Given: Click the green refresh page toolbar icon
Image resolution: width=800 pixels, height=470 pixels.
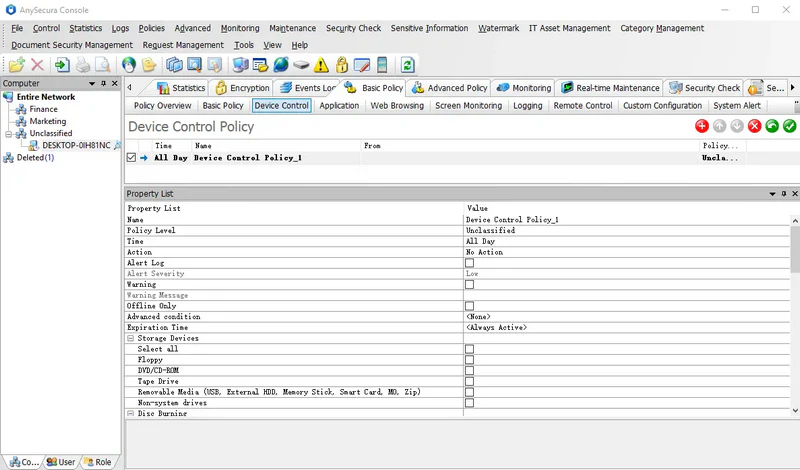Looking at the screenshot, I should pos(407,65).
